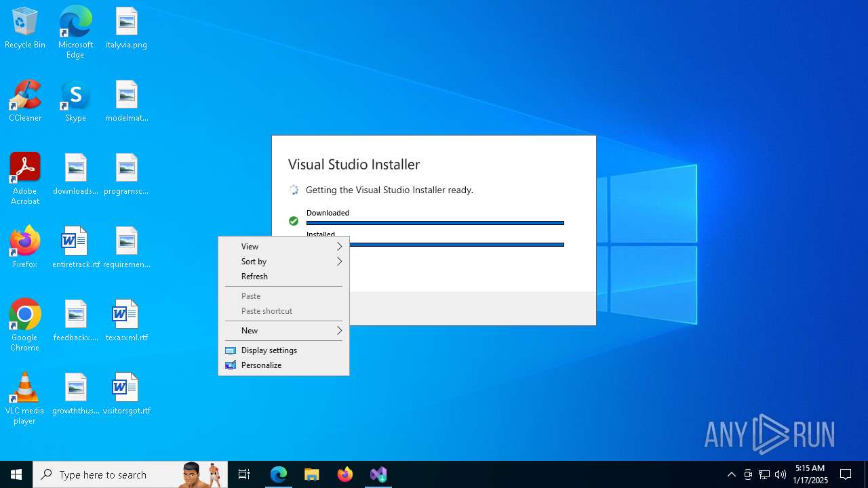Click the taskbar search box
The width and height of the screenshot is (868, 488).
pyautogui.click(x=130, y=474)
